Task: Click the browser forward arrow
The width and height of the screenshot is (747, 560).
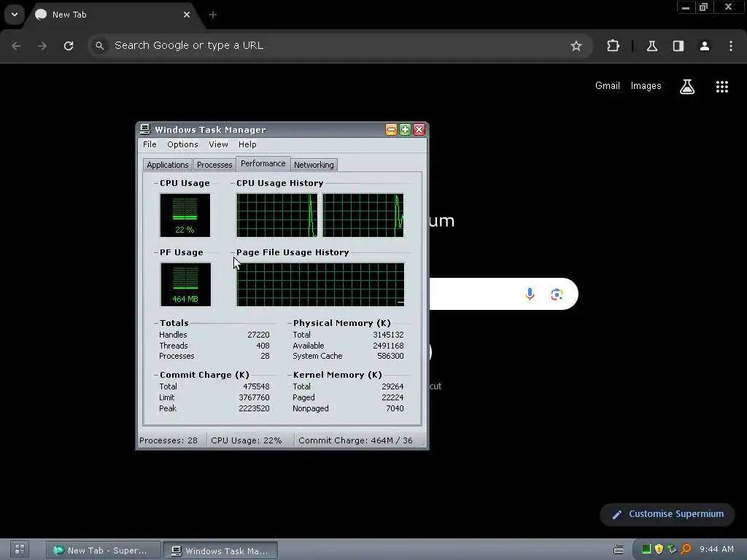Action: point(42,46)
